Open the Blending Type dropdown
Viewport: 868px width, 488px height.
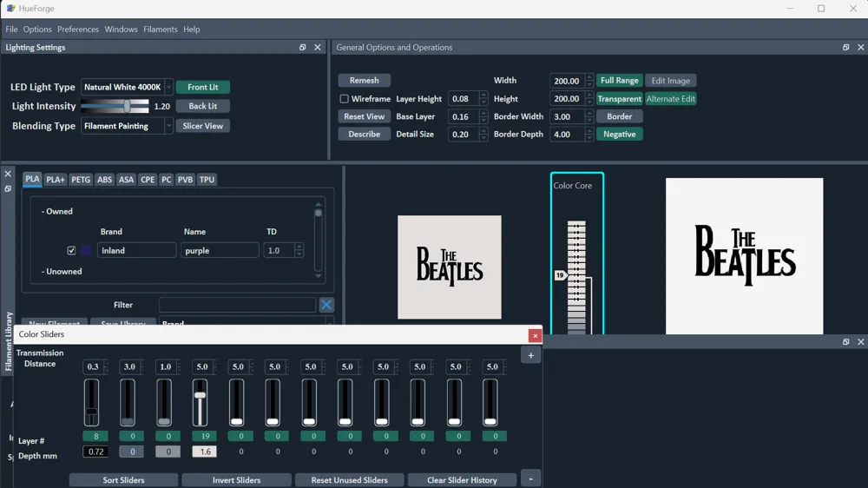(127, 126)
